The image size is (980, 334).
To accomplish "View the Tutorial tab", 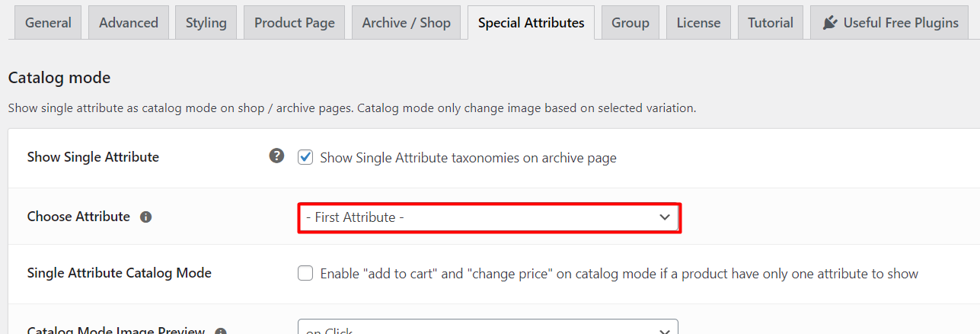I will 771,23.
